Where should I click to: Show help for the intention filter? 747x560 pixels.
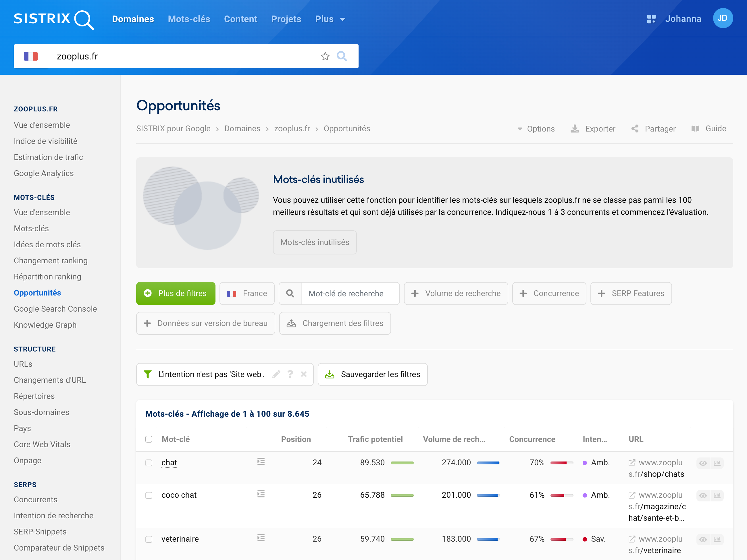[290, 374]
